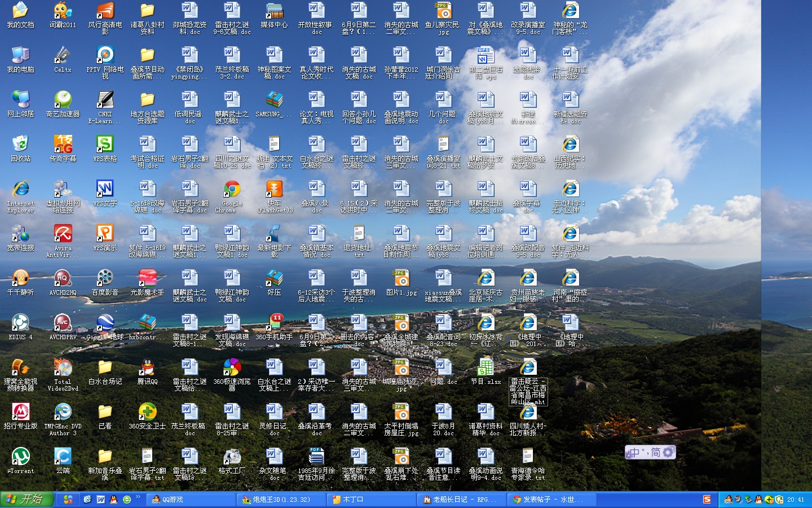Open the 格式工厂 desktop icon

click(232, 461)
